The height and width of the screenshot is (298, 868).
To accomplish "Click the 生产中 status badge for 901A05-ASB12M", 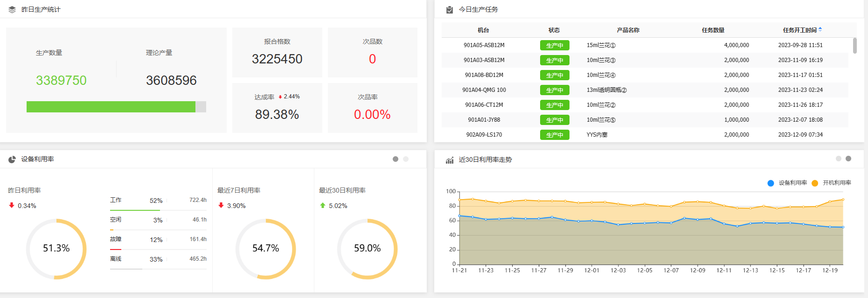I will coord(555,45).
